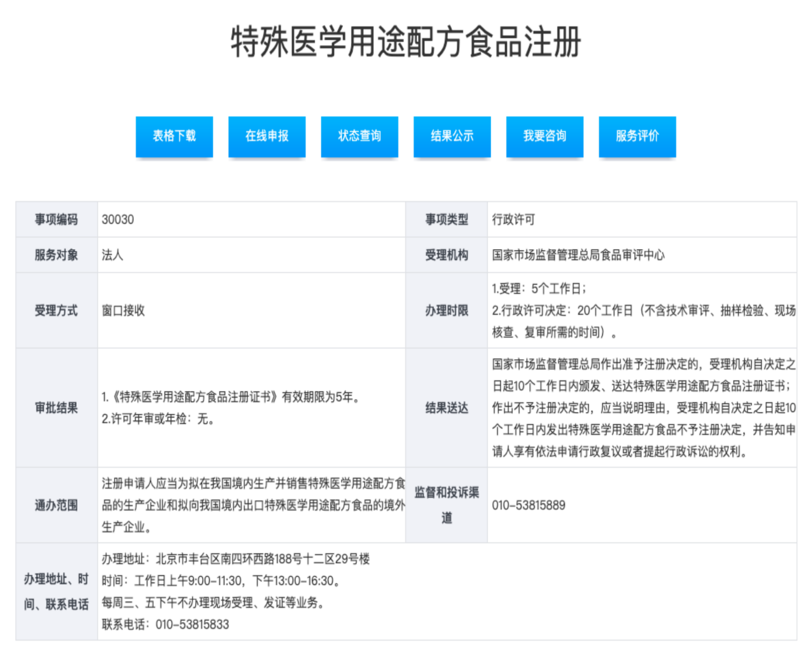The height and width of the screenshot is (657, 812).
Task: Open 服务评价 service rating
Action: click(x=637, y=136)
